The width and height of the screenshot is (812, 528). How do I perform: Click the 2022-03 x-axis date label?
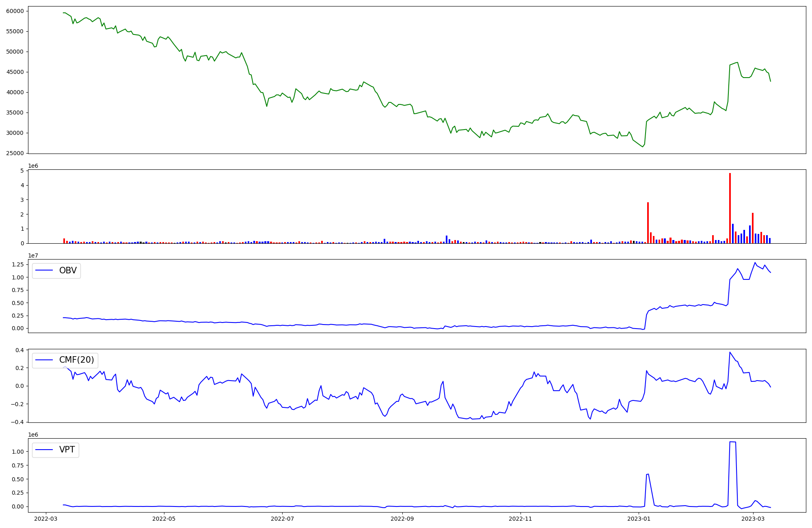pyautogui.click(x=46, y=519)
